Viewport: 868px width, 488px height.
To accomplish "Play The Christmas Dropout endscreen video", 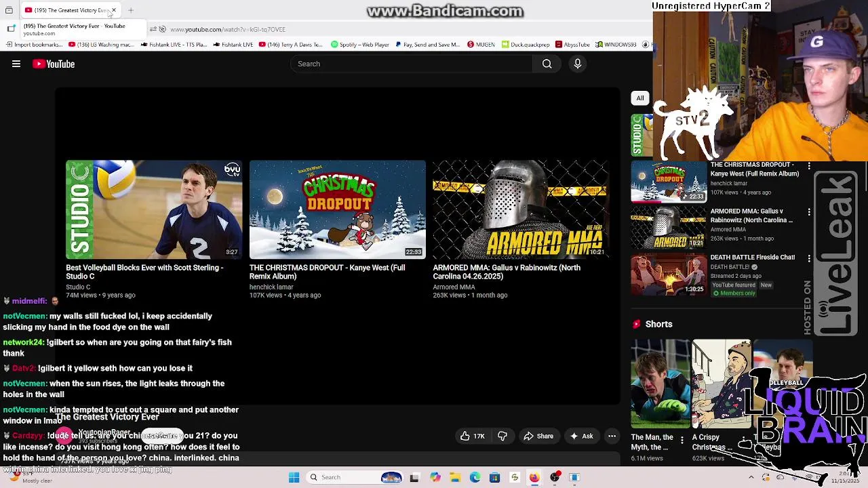I will 338,209.
